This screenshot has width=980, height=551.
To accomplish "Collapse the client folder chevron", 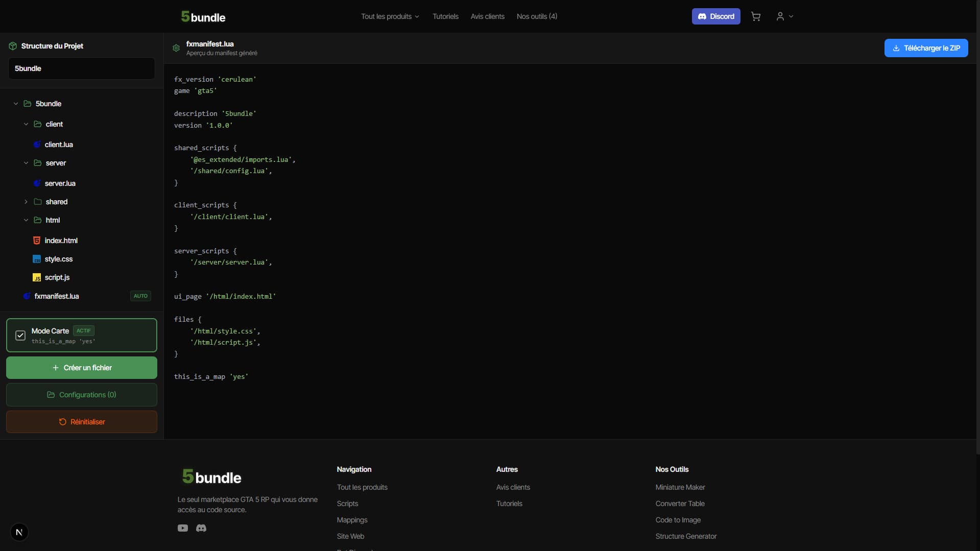I will (26, 124).
